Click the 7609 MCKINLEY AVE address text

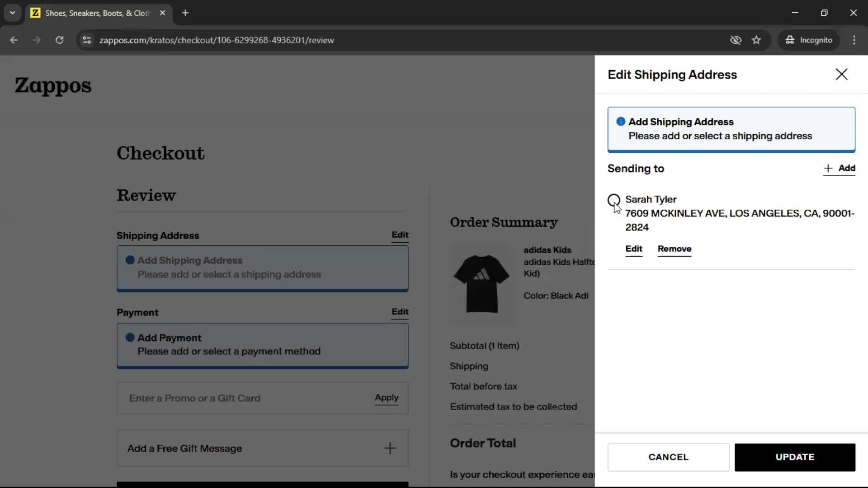[740, 220]
